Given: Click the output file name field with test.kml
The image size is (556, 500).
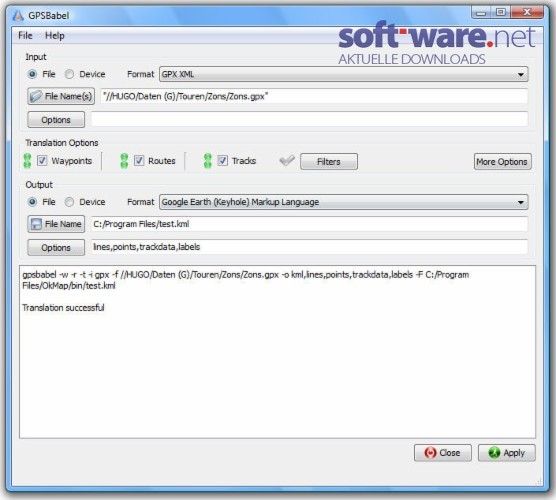Looking at the screenshot, I should [309, 224].
